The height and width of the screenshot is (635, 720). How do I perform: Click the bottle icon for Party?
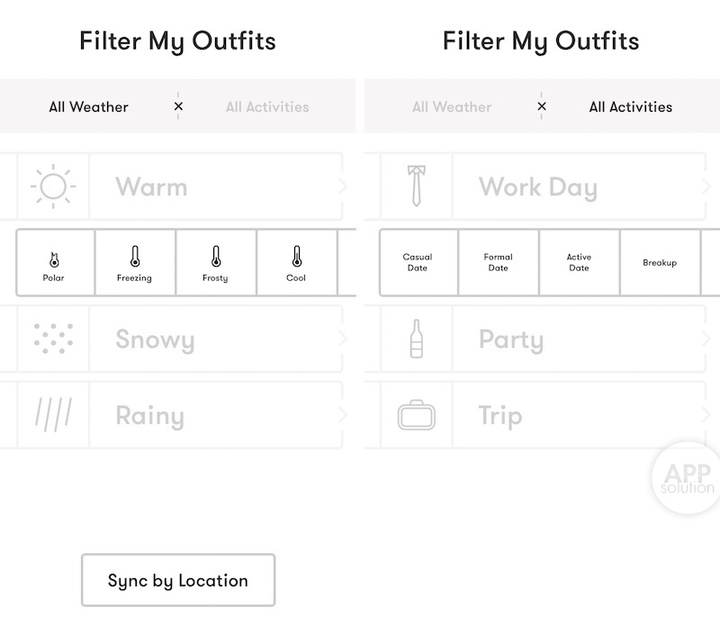click(415, 339)
